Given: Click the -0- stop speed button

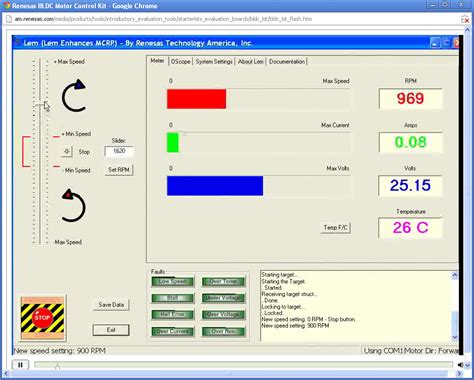Looking at the screenshot, I should coord(67,152).
